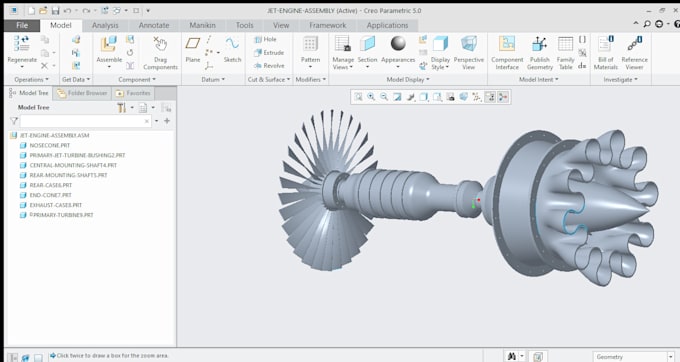680x362 pixels.
Task: Expand the Model Display group menu
Action: click(x=408, y=80)
